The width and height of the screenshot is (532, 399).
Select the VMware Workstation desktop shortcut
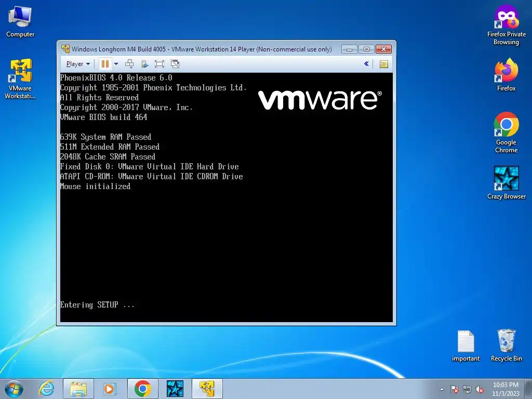(x=20, y=79)
